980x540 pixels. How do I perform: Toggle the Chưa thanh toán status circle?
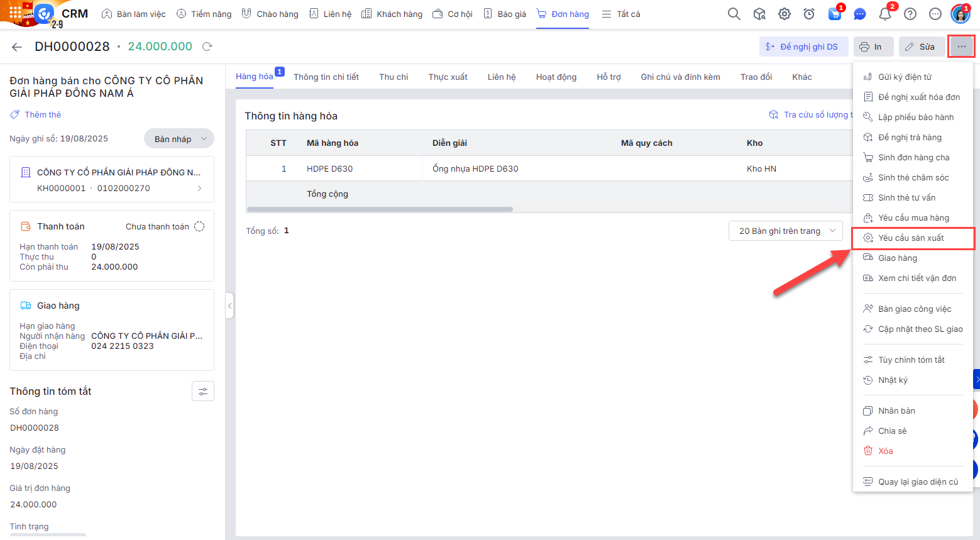click(199, 226)
